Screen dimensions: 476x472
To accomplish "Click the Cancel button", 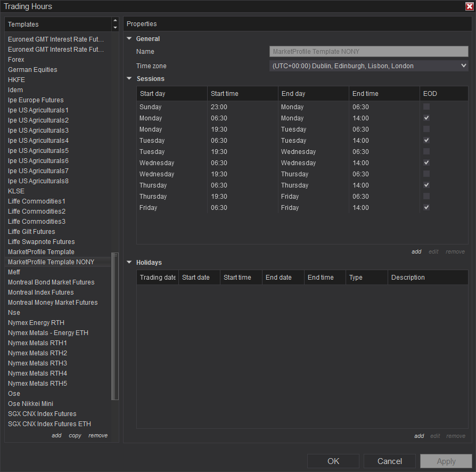I will pos(390,461).
